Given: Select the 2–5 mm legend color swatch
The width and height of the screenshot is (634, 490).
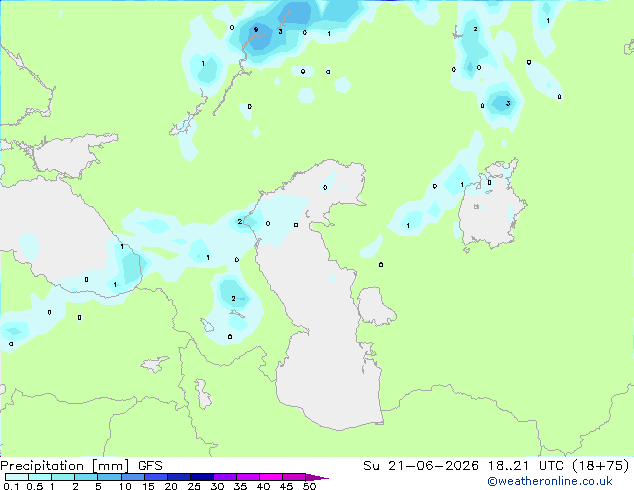Looking at the screenshot, I should [x=86, y=477].
